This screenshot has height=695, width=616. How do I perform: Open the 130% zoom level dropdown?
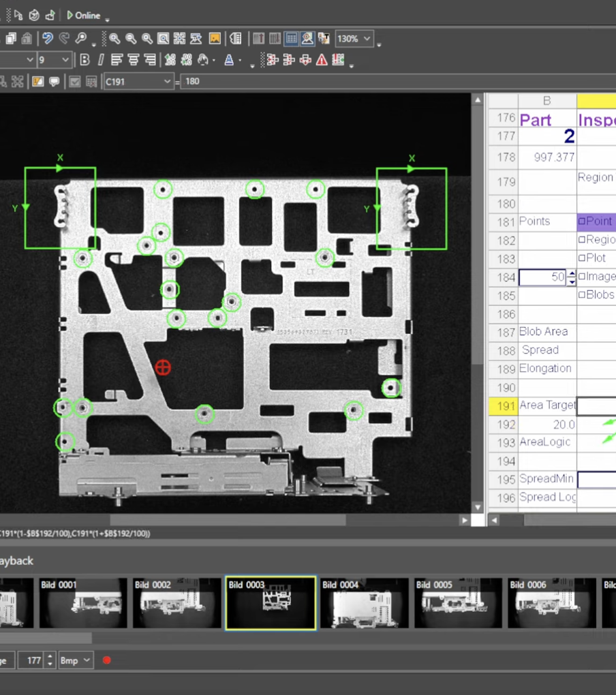(367, 39)
